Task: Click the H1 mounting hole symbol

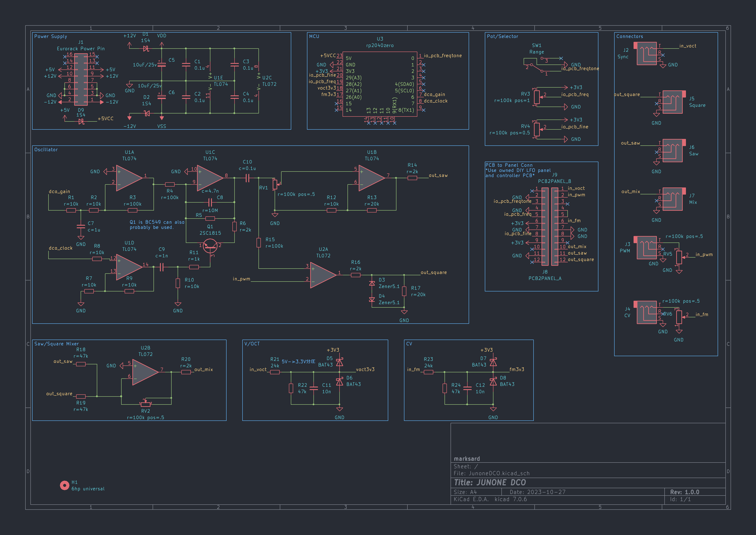Action: click(x=64, y=485)
